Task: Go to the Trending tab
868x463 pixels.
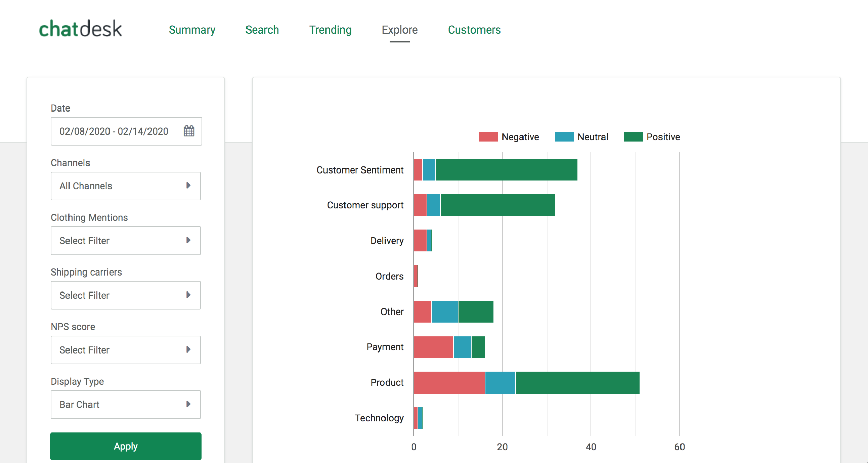Action: click(x=330, y=30)
